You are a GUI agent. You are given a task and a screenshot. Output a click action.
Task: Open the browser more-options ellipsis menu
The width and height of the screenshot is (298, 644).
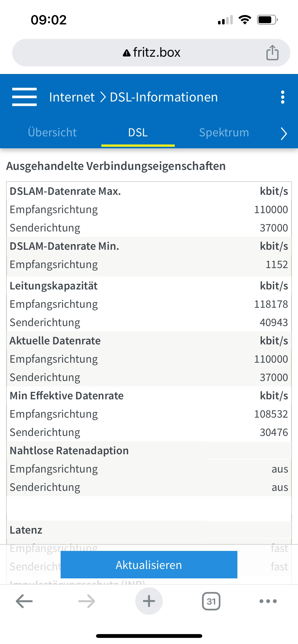(268, 601)
